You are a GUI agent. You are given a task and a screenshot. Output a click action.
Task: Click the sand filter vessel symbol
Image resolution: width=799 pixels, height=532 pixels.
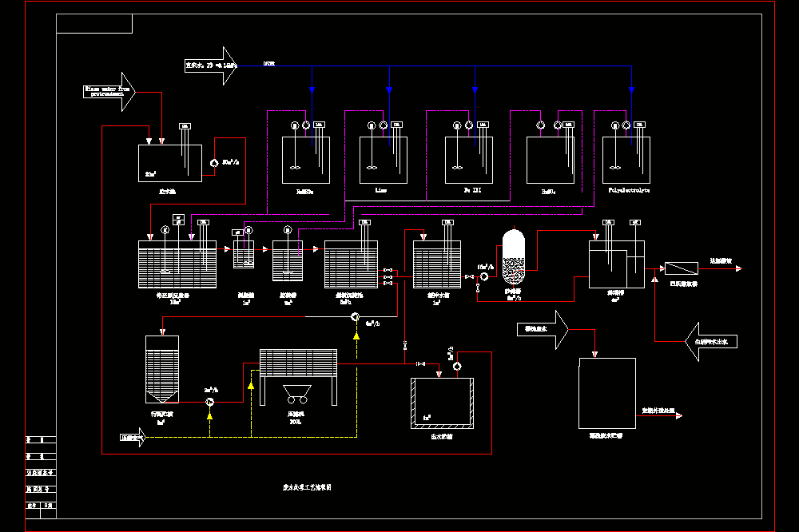click(514, 256)
